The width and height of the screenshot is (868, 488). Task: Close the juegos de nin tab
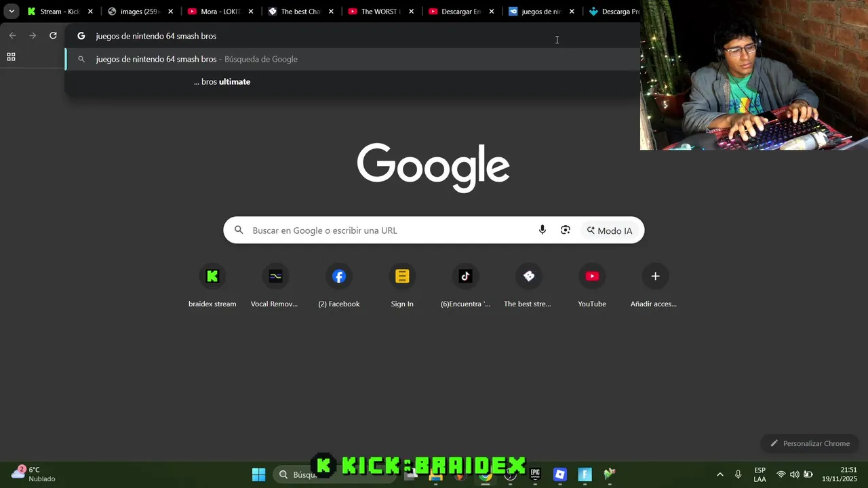(x=572, y=12)
